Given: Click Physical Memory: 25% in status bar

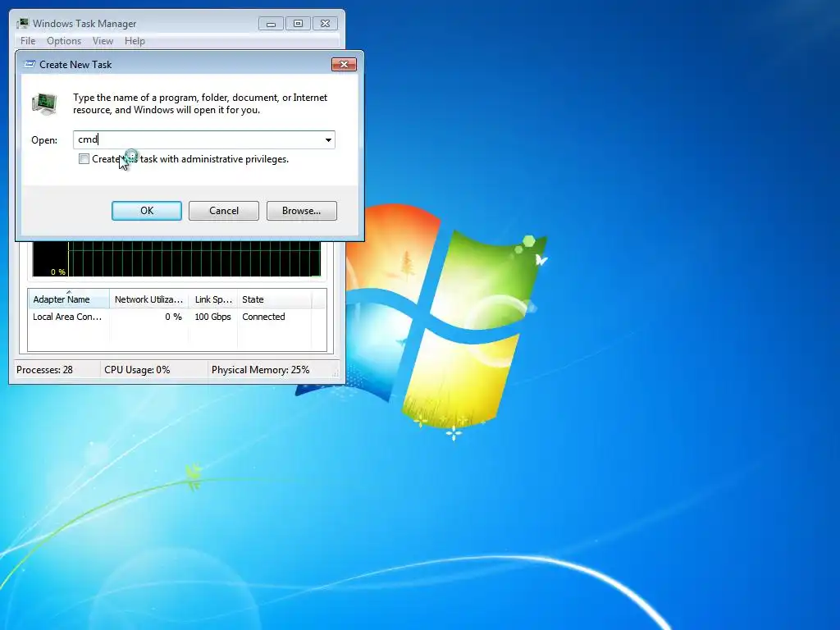Looking at the screenshot, I should pos(260,370).
